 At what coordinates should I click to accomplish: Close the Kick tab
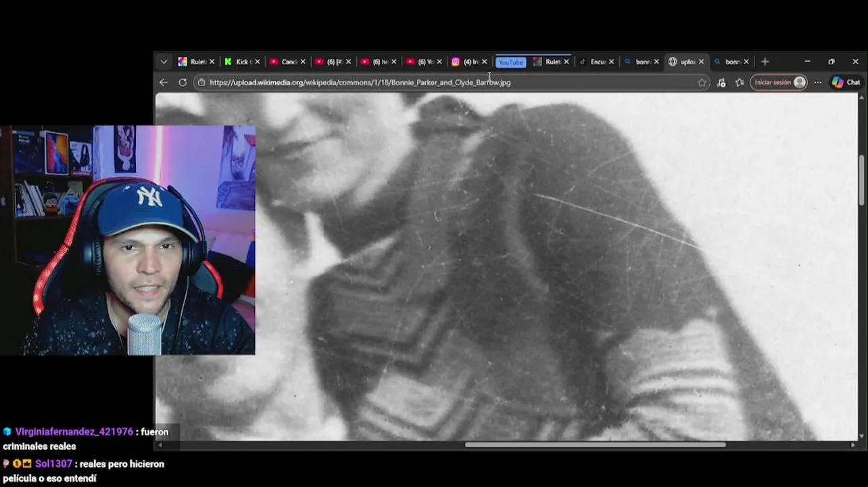(258, 62)
